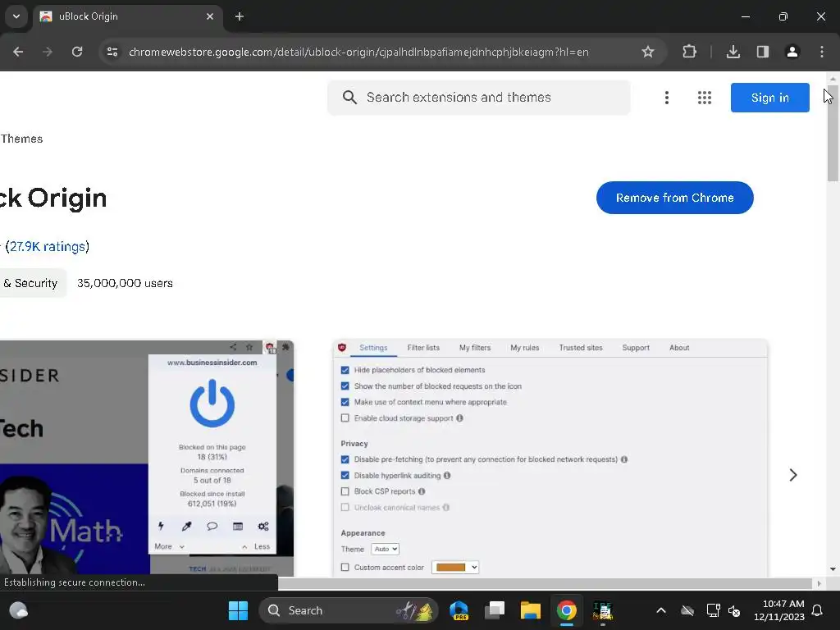Toggle Disable pre-fetching checkbox
840x630 pixels.
pyautogui.click(x=345, y=459)
